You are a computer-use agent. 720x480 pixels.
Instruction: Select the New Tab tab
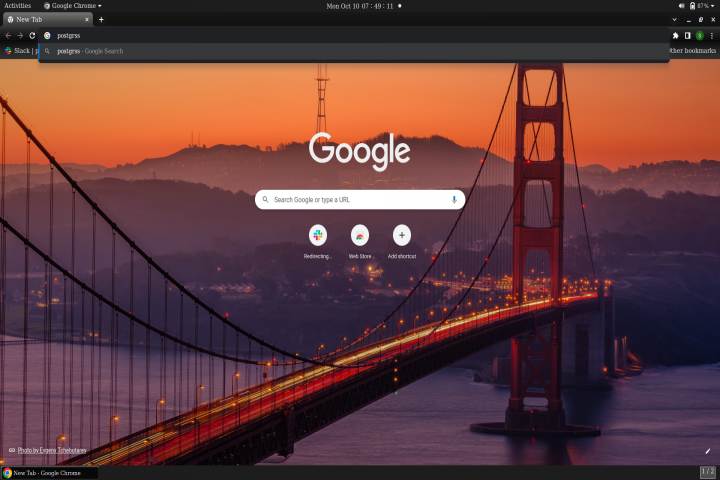coord(40,19)
